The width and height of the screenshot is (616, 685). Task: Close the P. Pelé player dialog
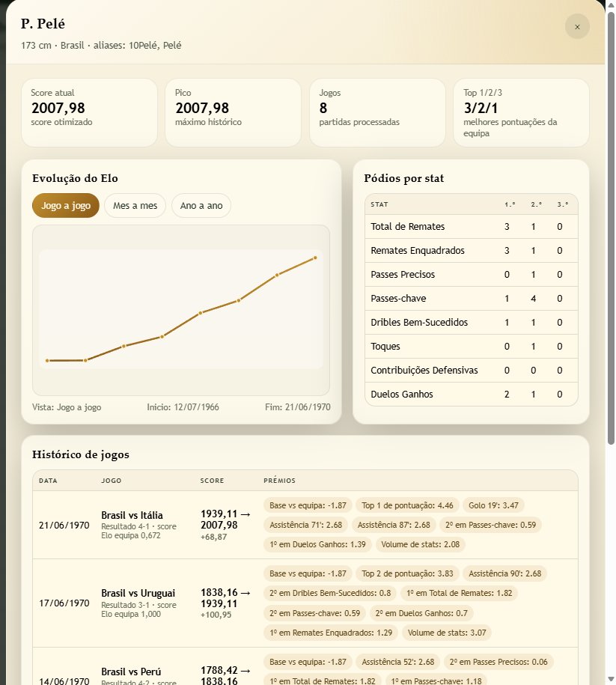point(577,27)
